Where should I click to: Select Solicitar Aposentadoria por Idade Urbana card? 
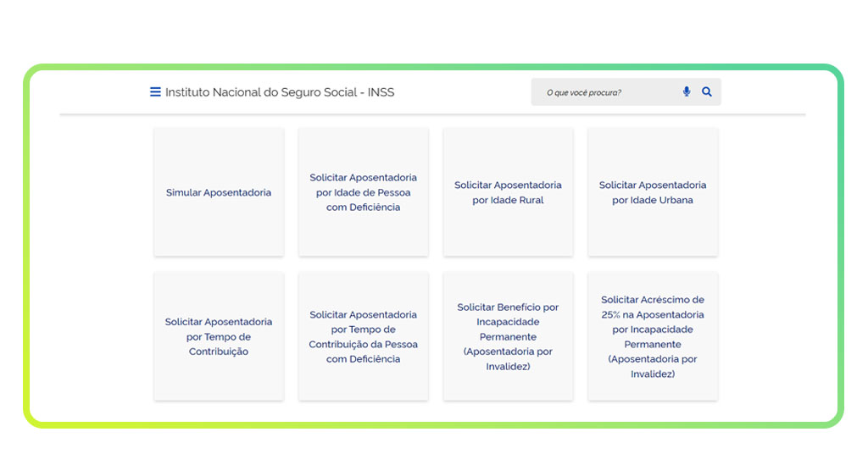point(653,192)
